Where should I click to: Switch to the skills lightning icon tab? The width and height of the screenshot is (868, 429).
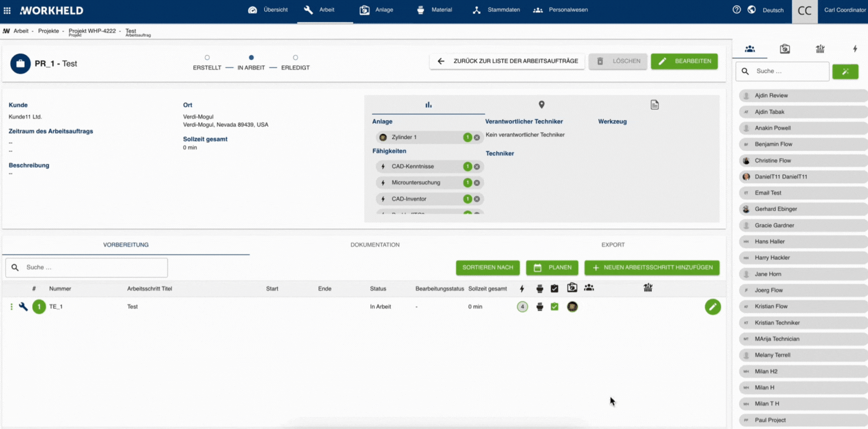pyautogui.click(x=854, y=49)
